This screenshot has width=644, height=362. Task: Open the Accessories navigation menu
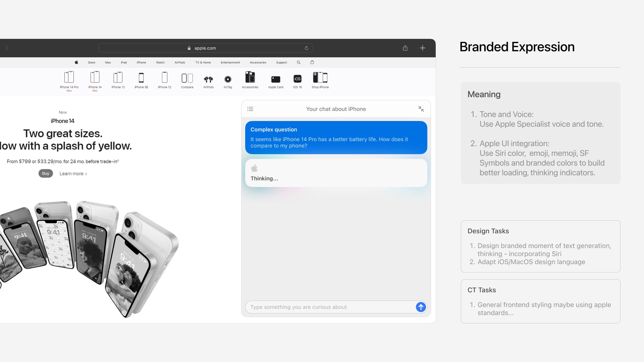258,62
